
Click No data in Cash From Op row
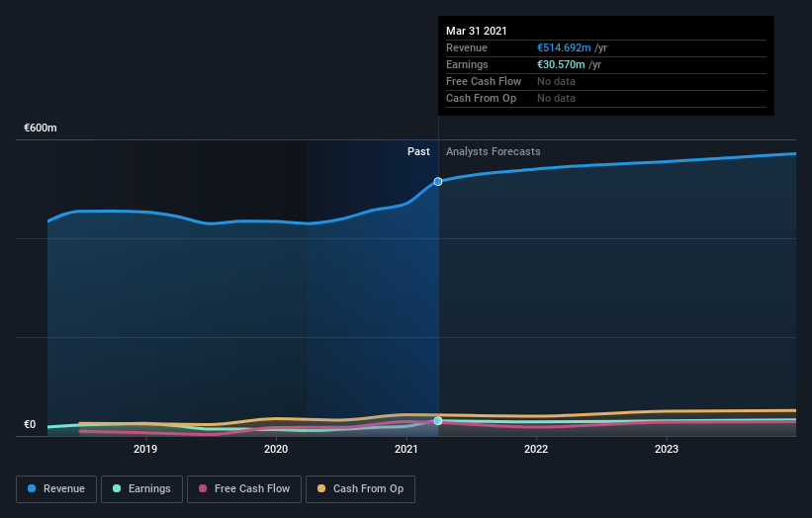pyautogui.click(x=556, y=98)
